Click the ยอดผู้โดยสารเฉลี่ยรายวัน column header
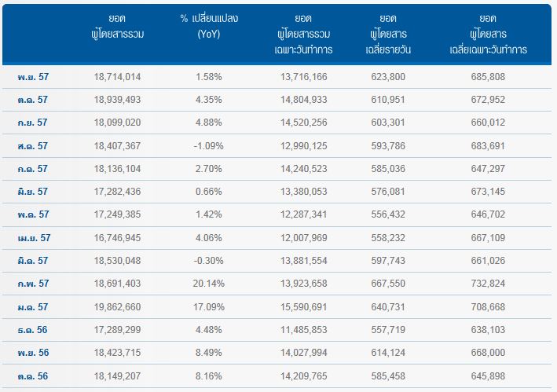 tap(388, 34)
